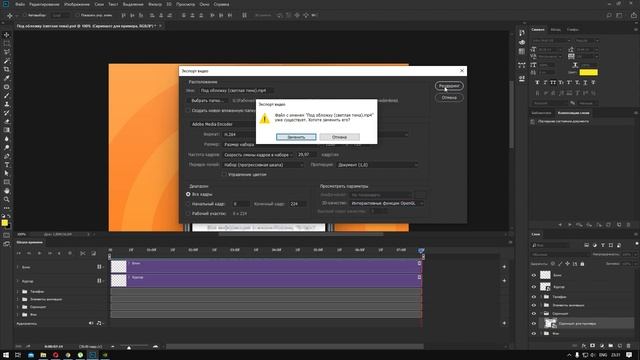Select Все кадры radio button
Viewport: 640px width, 360px height.
pos(188,194)
